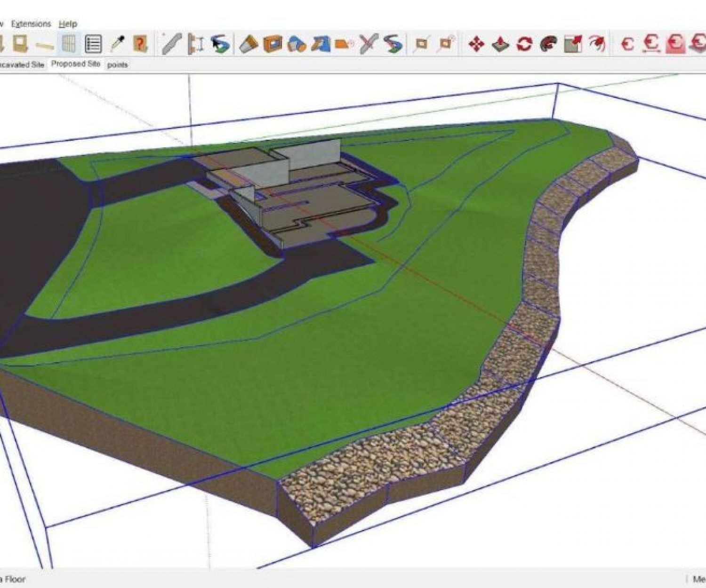Image resolution: width=706 pixels, height=588 pixels.
Task: Click the highlighted fence component toolbar icon
Action: click(x=69, y=43)
